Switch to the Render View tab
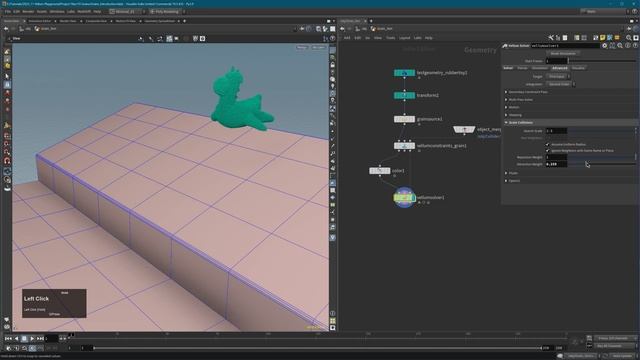This screenshot has width=640, height=360. coord(68,21)
